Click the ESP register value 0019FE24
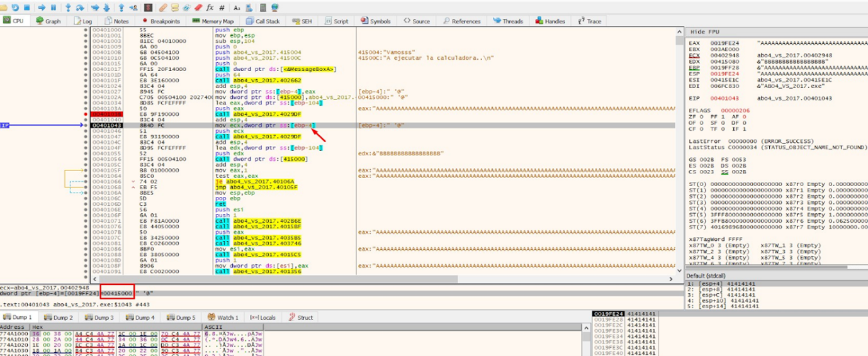 point(724,73)
